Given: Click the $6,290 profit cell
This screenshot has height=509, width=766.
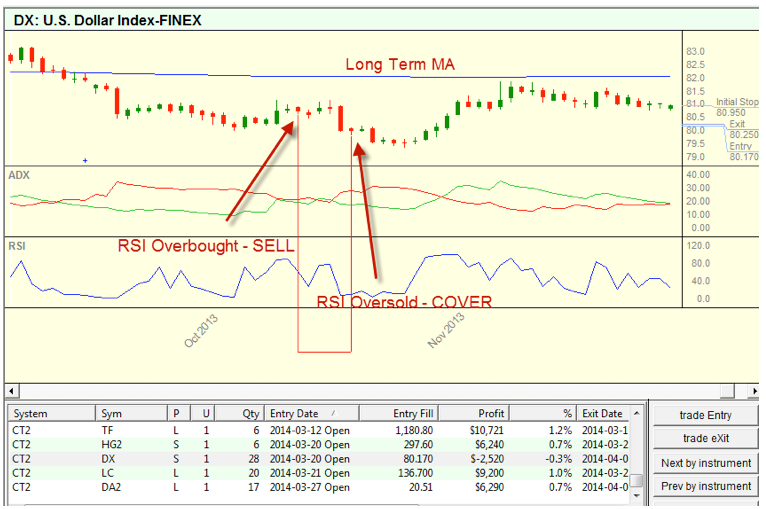Looking at the screenshot, I should tap(489, 487).
